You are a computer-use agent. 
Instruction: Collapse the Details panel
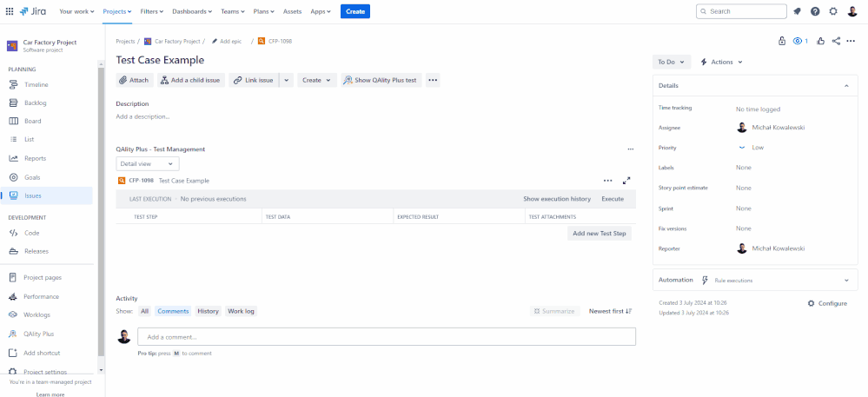click(x=846, y=86)
